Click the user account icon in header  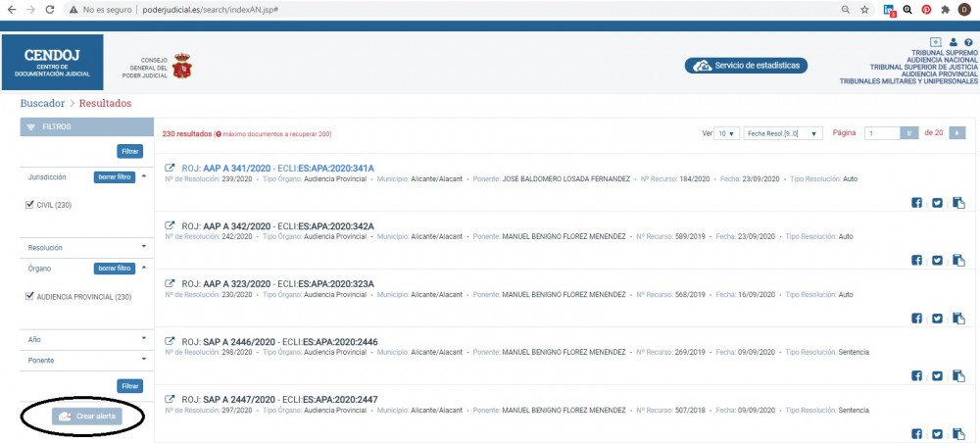(954, 42)
